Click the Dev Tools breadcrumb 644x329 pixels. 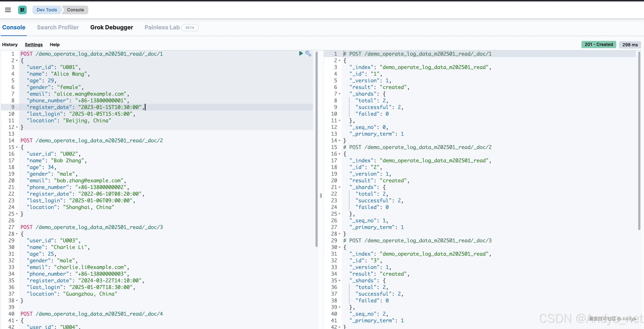(47, 10)
